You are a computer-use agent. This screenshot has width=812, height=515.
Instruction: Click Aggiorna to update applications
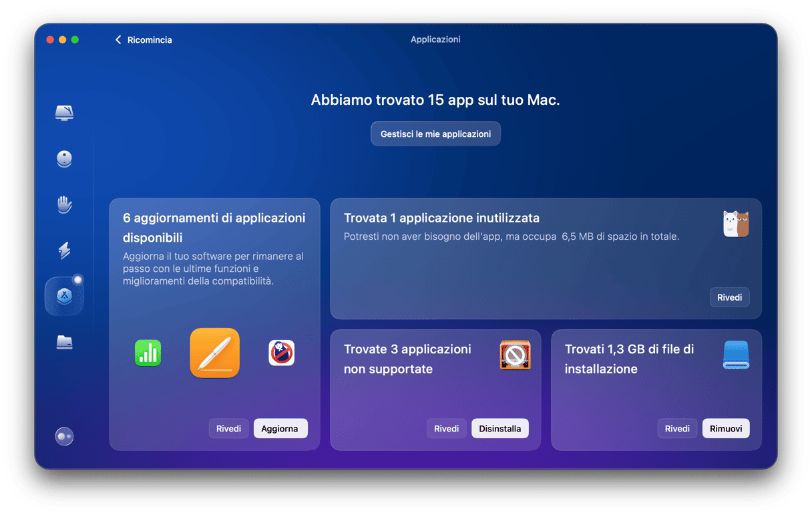(280, 429)
